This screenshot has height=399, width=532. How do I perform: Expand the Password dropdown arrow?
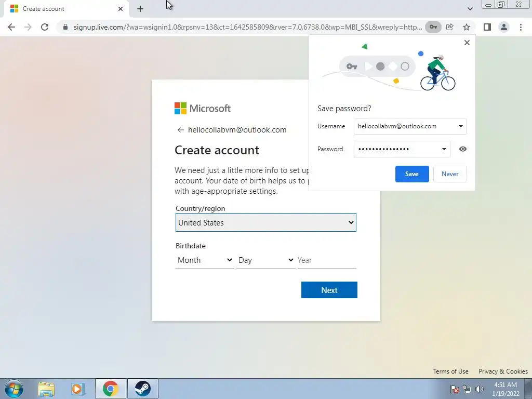444,149
